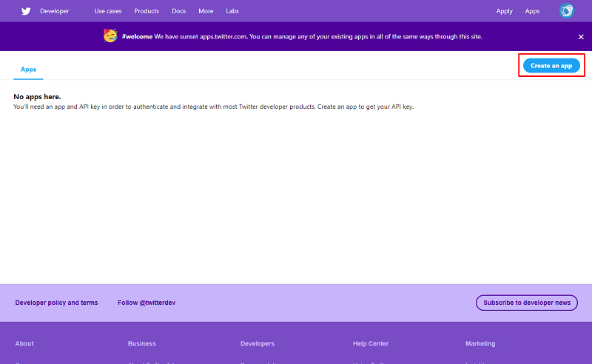Click the About footer heading

pos(24,343)
